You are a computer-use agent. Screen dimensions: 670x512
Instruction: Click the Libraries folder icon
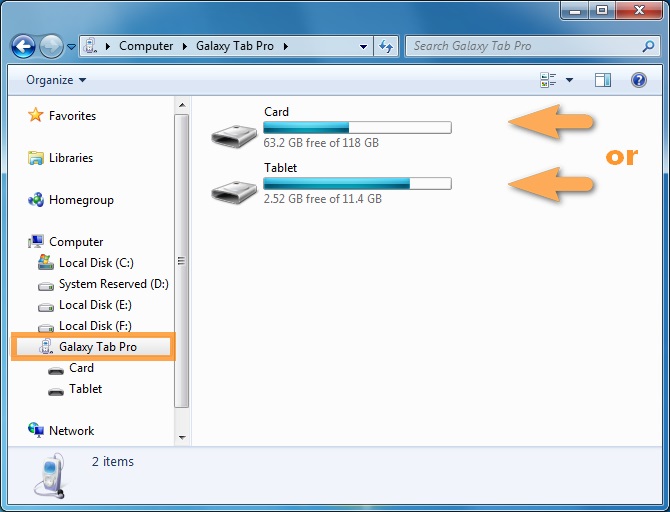coord(36,158)
